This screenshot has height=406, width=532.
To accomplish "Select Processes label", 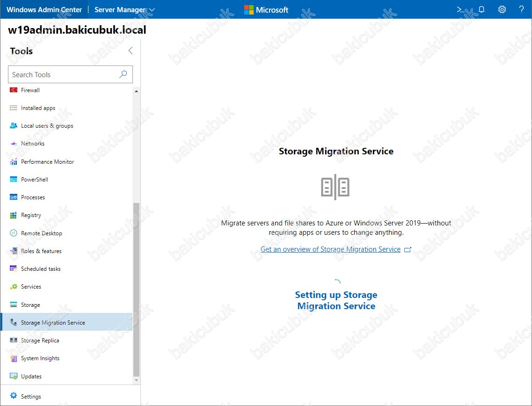I will point(33,197).
